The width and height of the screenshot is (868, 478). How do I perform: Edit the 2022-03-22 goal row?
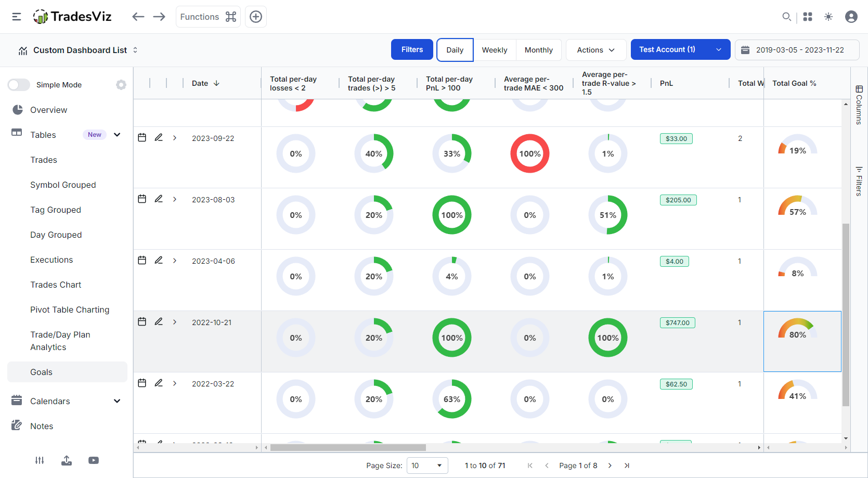pos(159,383)
